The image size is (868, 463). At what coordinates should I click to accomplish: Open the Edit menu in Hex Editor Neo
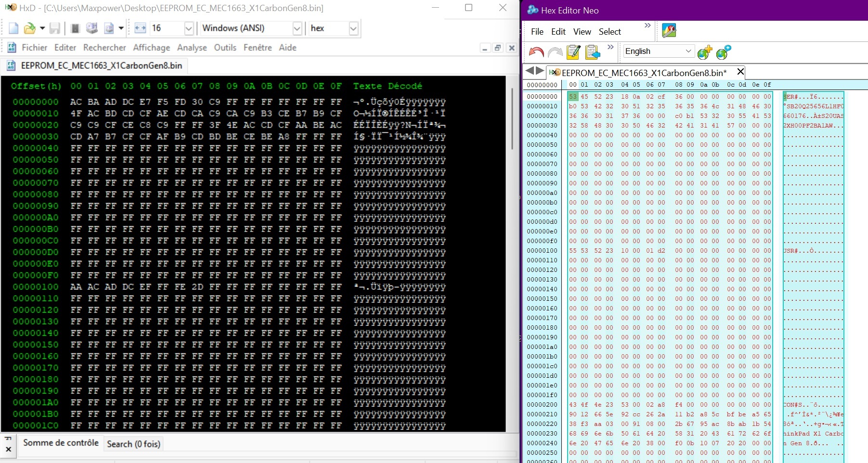pyautogui.click(x=558, y=32)
